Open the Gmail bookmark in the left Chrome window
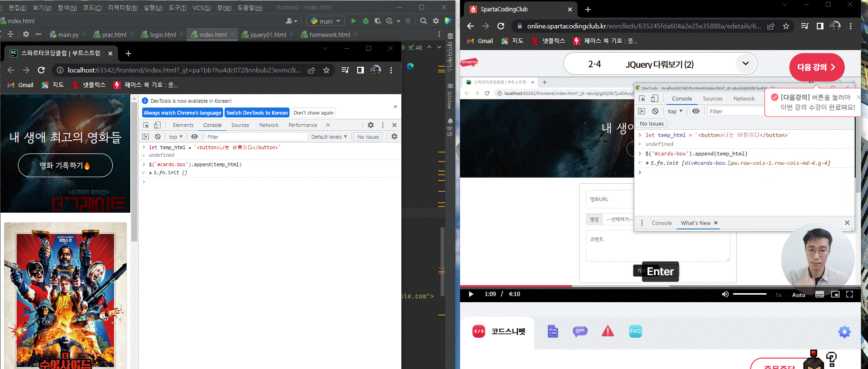Viewport: 868px width, 369px height. (21, 85)
